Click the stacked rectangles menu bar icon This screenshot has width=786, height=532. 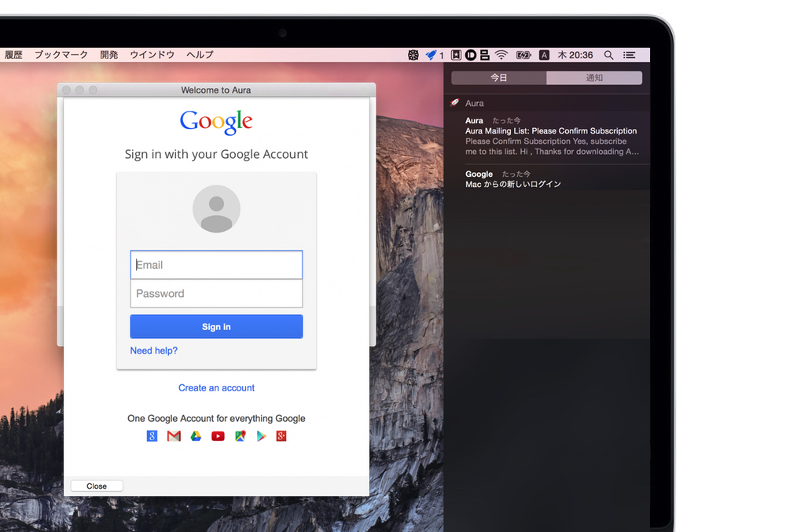point(484,55)
